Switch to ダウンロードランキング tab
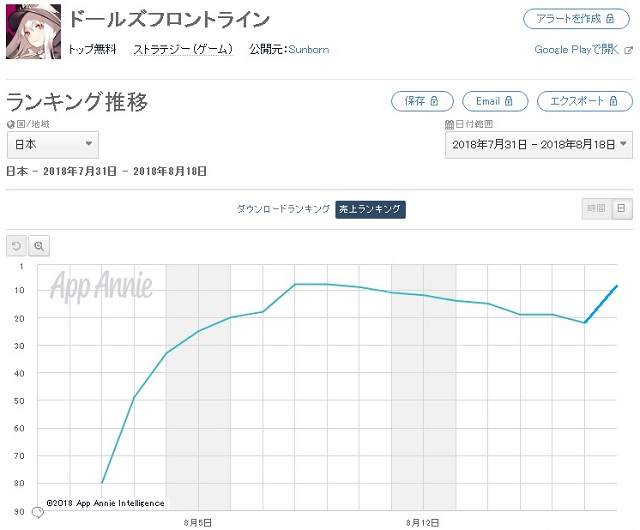 point(283,209)
